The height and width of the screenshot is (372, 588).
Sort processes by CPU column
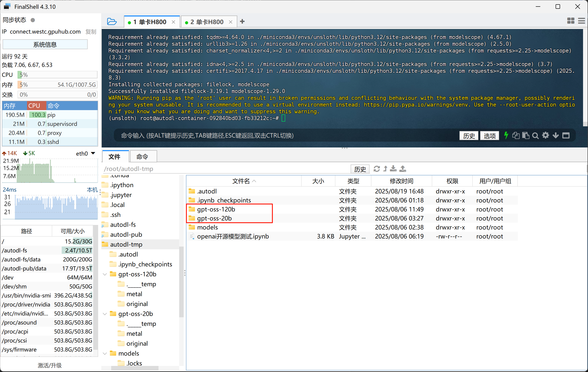(x=36, y=106)
